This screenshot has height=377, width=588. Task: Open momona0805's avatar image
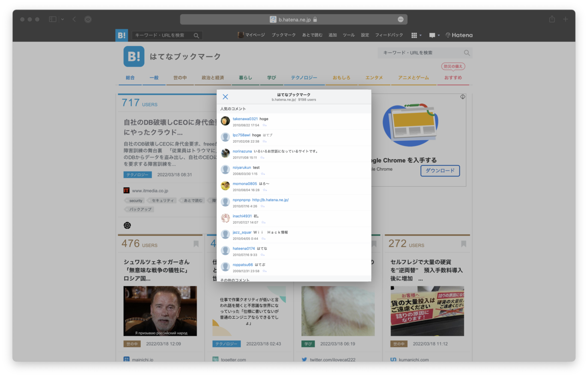pos(225,186)
